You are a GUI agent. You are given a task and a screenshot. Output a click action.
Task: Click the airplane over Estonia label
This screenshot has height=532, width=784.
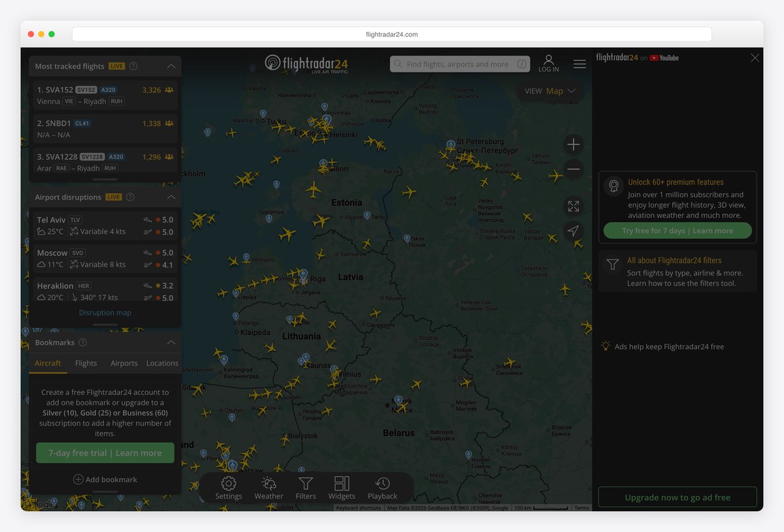313,191
